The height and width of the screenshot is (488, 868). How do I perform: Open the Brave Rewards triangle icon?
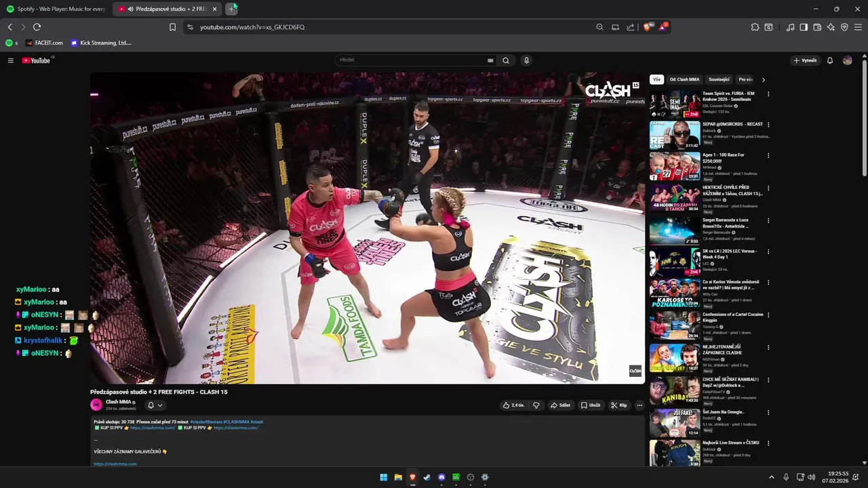[663, 27]
